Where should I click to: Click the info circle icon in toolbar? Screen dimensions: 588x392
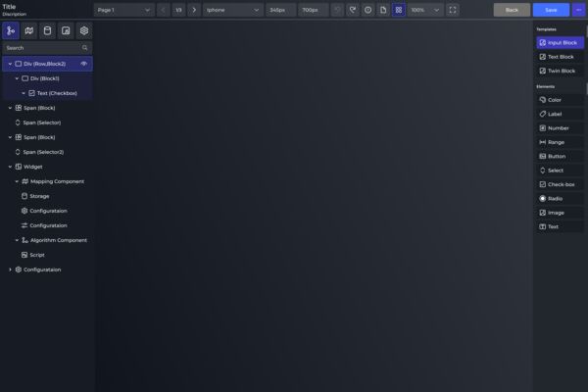(367, 10)
